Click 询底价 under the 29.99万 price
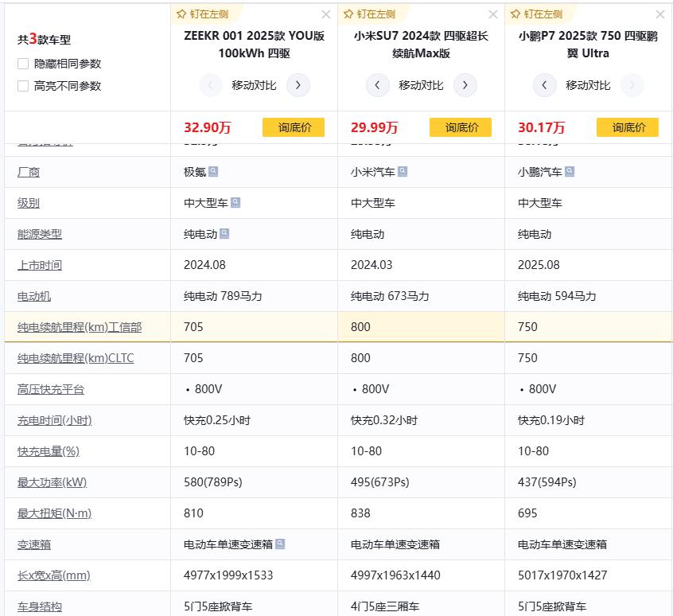Image resolution: width=673 pixels, height=616 pixels. 461,127
